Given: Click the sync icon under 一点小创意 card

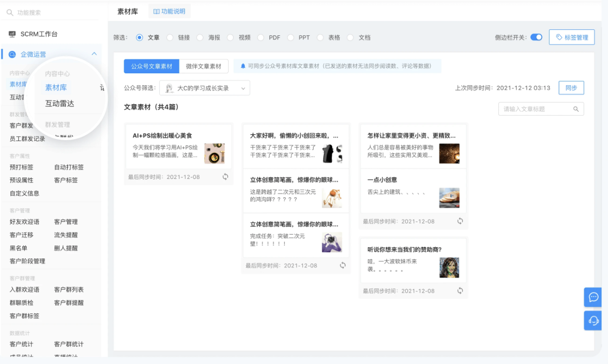Looking at the screenshot, I should coord(460,221).
